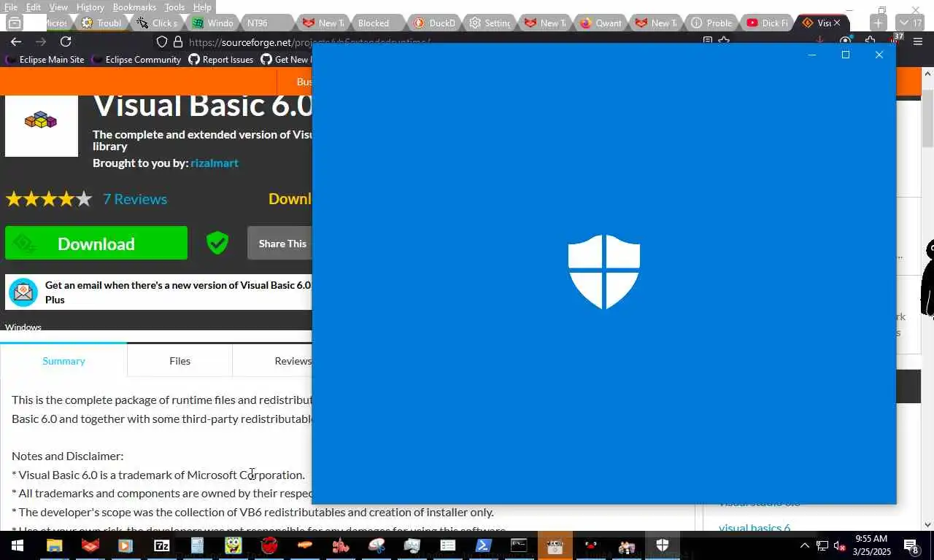Select the Reviews tab
This screenshot has width=934, height=560.
[x=293, y=361]
